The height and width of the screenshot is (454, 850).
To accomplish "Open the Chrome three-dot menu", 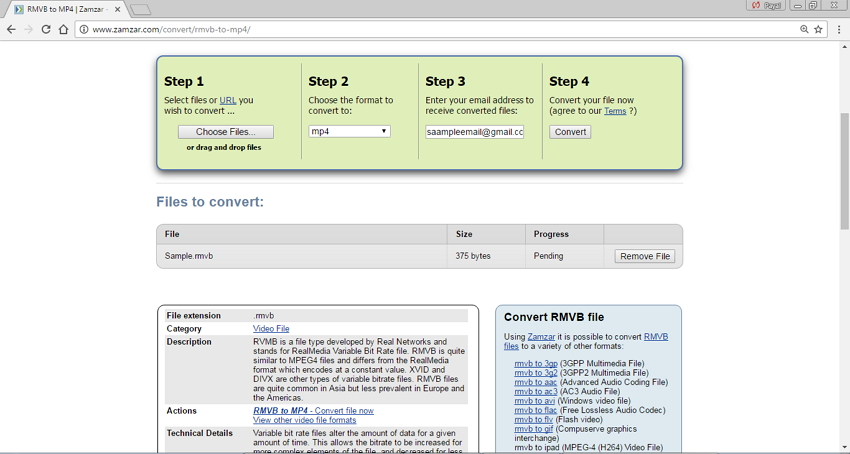I will point(839,29).
